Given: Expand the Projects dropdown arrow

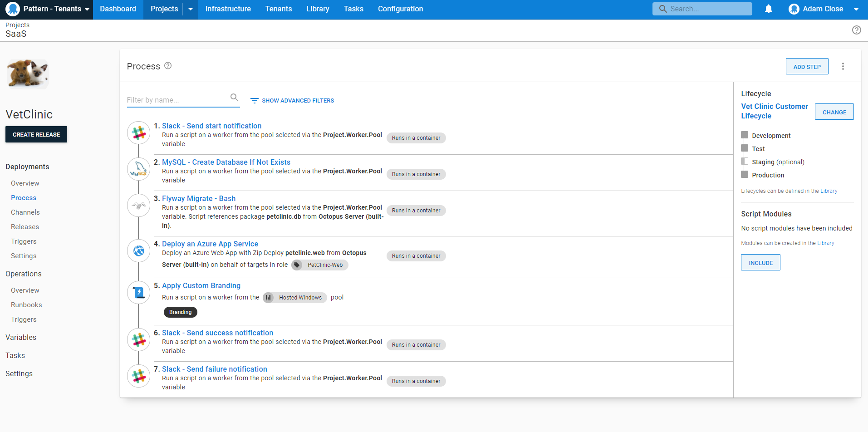Looking at the screenshot, I should pos(191,9).
